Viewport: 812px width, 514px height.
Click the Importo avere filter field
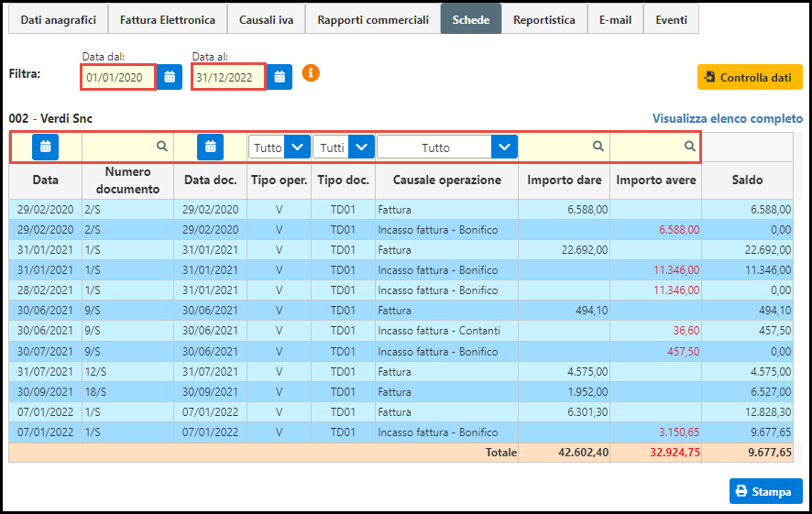click(655, 147)
